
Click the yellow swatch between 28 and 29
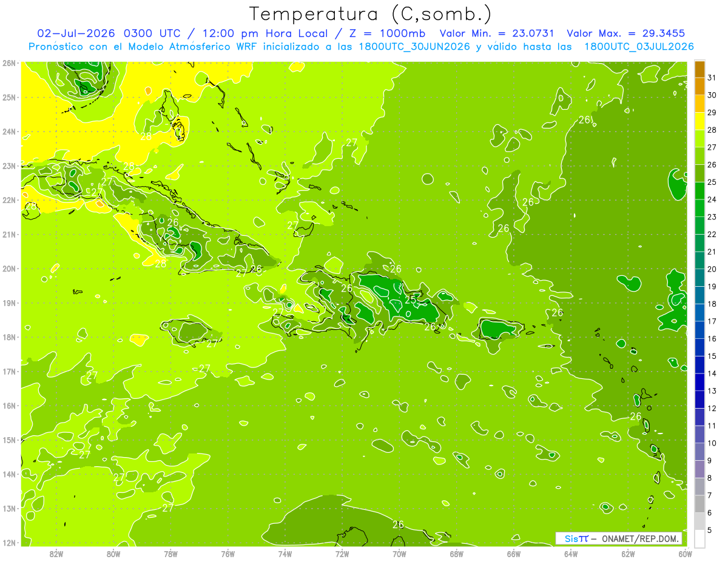[x=699, y=121]
